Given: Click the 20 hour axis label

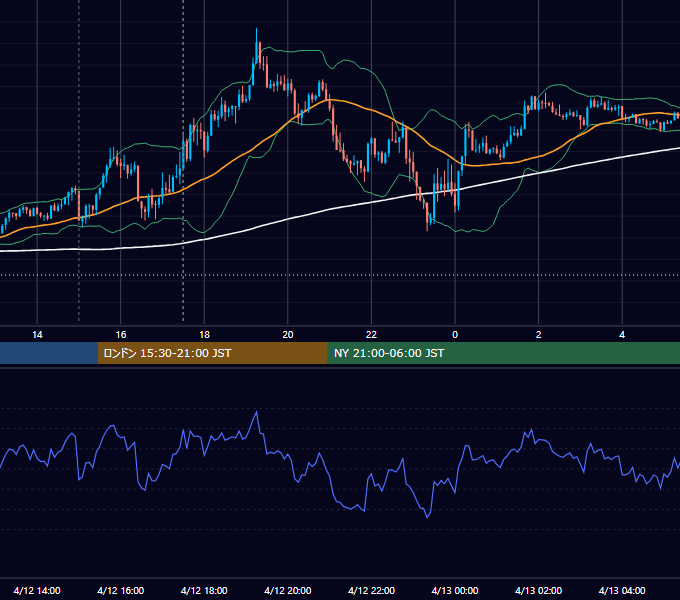Looking at the screenshot, I should point(288,335).
